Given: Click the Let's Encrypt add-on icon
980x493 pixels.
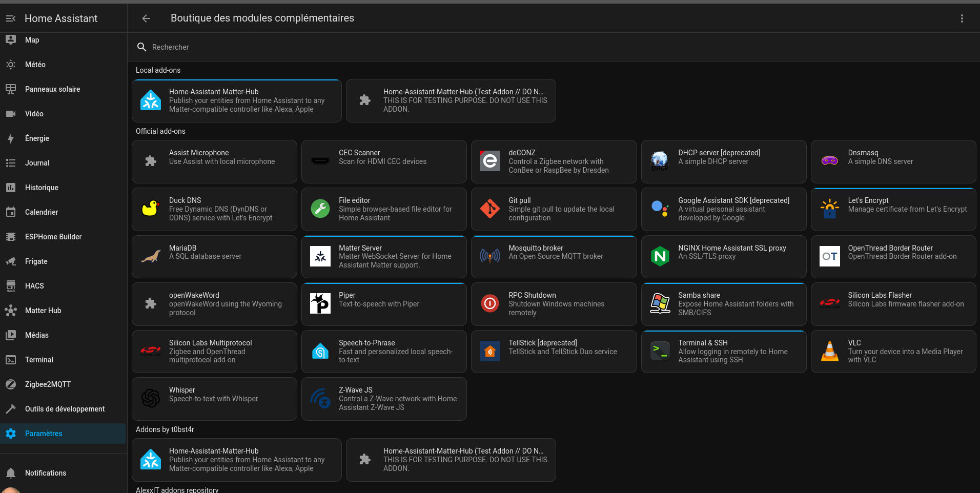Looking at the screenshot, I should (829, 209).
